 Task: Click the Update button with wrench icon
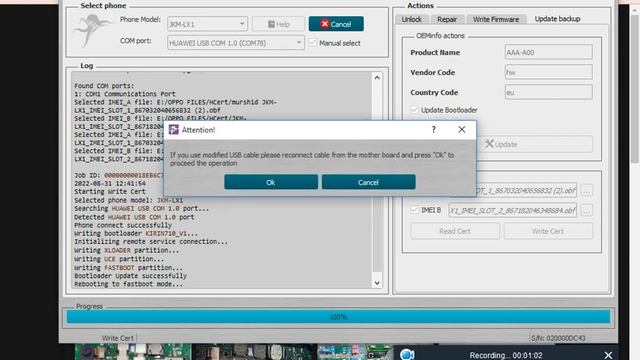[x=536, y=144]
